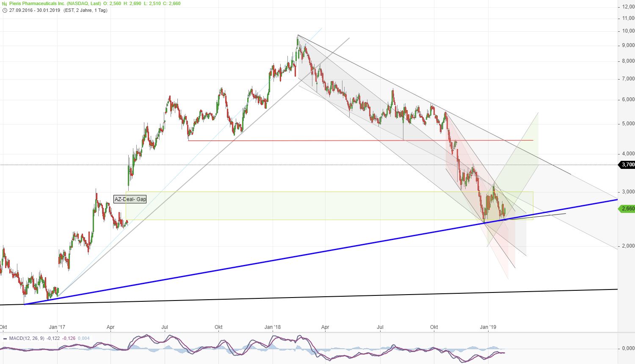Click the 3,700 price marker on axis

[627, 165]
